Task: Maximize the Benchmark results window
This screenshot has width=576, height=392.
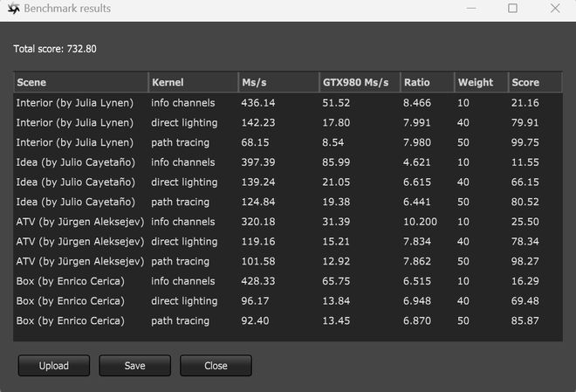Action: [x=512, y=8]
